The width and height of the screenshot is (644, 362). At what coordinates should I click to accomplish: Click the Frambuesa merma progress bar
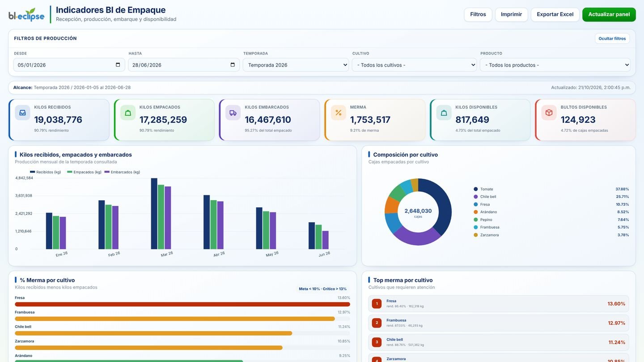[175, 319]
